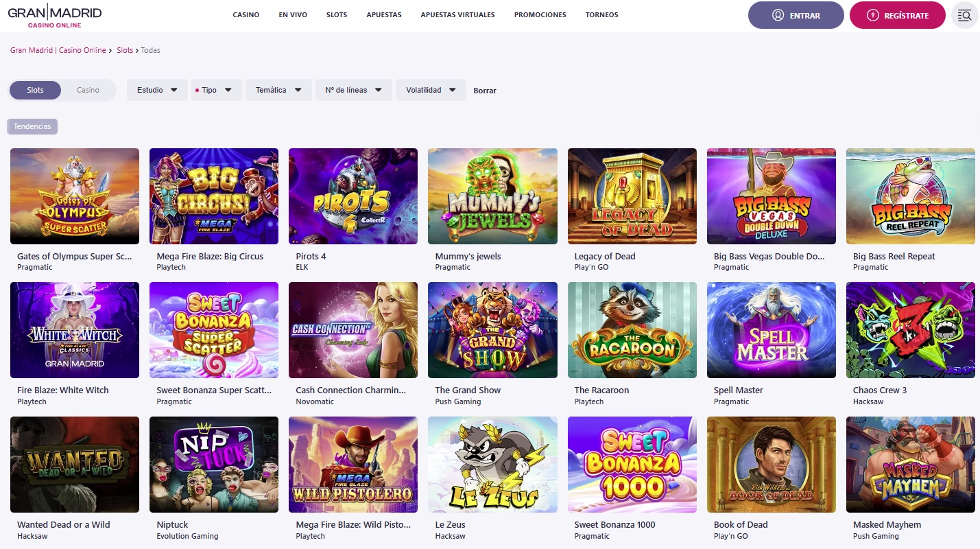The height and width of the screenshot is (549, 980).
Task: Open the Sweet Bonanza 1000 game thumbnail
Action: (x=632, y=465)
